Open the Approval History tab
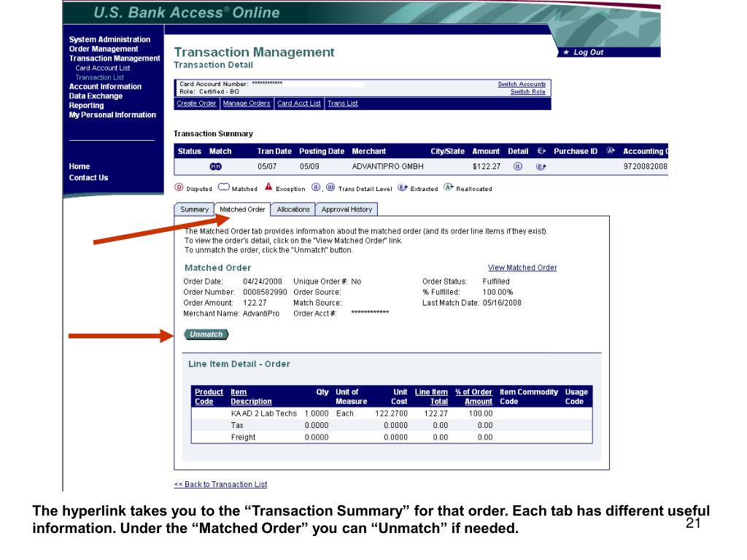Screen dimensions: 747x560 pos(347,209)
